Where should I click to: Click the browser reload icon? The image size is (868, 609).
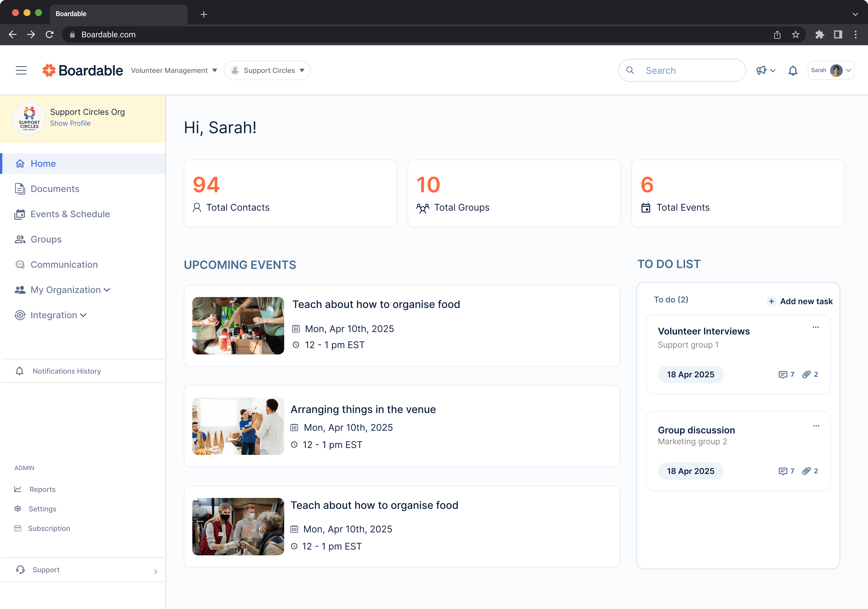point(50,35)
